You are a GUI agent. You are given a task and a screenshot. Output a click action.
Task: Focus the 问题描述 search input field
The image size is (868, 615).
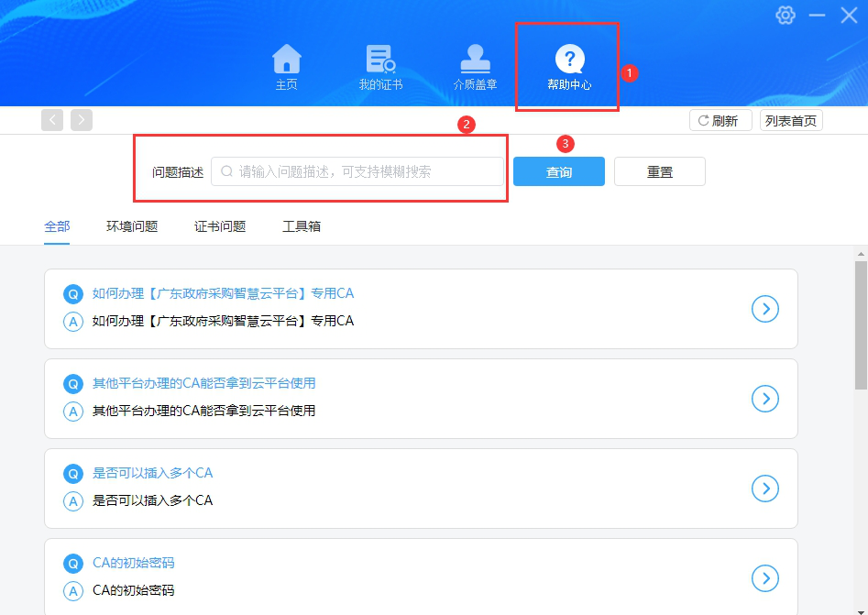(357, 171)
